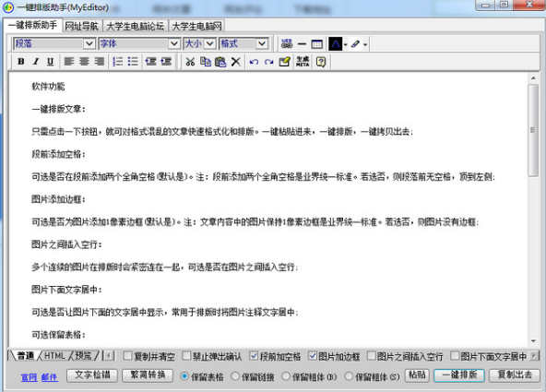Uncheck 段前加空格 option
The image size is (546, 392).
pyautogui.click(x=254, y=356)
